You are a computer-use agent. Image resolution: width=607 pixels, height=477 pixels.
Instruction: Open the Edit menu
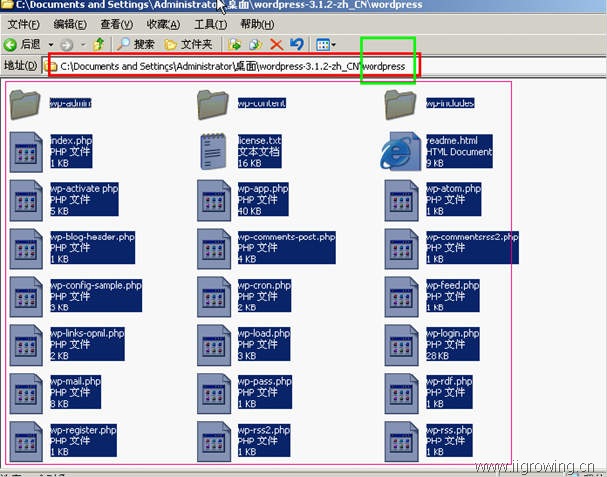point(70,24)
